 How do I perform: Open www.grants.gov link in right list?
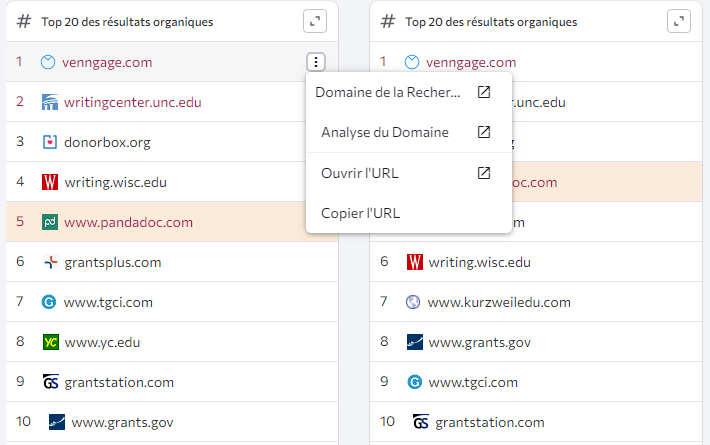[x=480, y=342]
